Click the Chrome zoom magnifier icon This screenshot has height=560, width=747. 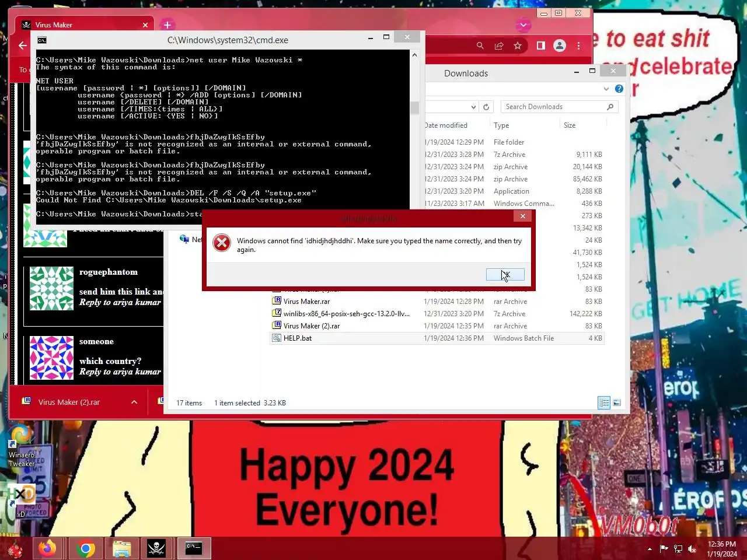[x=480, y=45]
